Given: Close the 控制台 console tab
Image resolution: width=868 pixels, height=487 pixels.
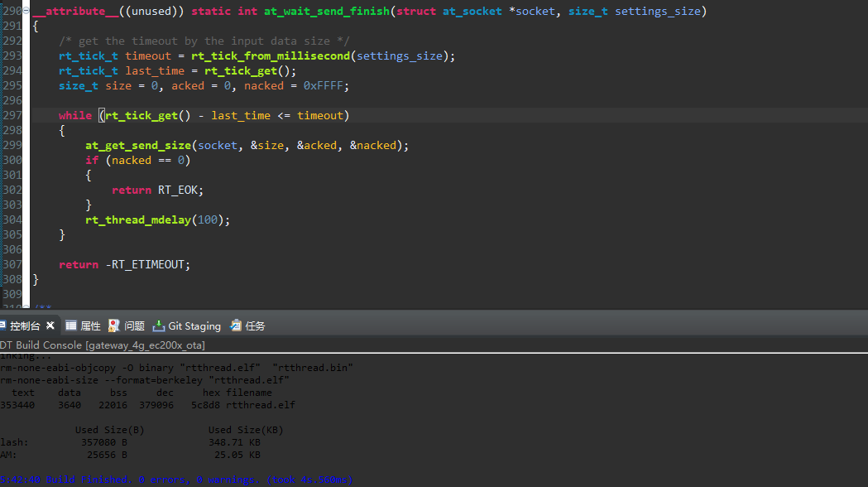Looking at the screenshot, I should click(50, 325).
